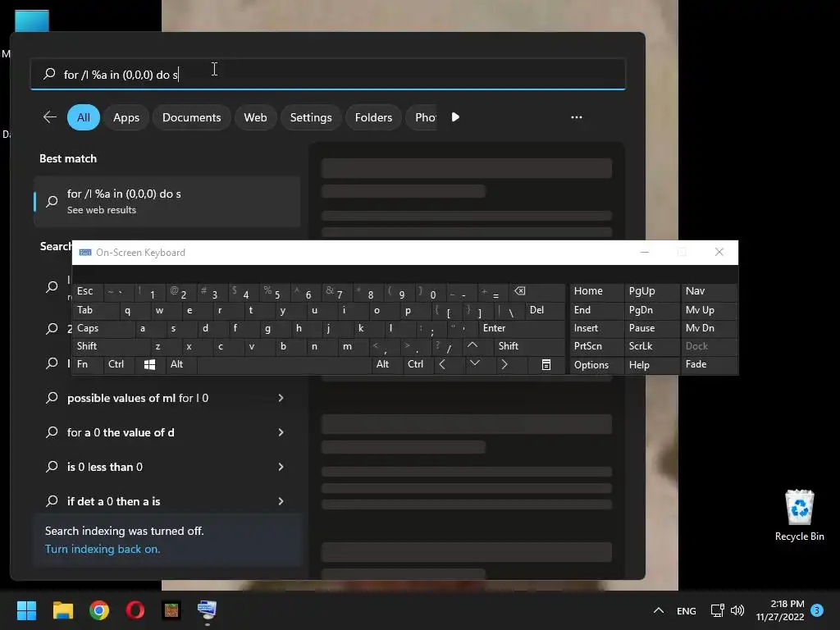840x630 pixels.
Task: Open the network icon in system tray
Action: tap(717, 610)
